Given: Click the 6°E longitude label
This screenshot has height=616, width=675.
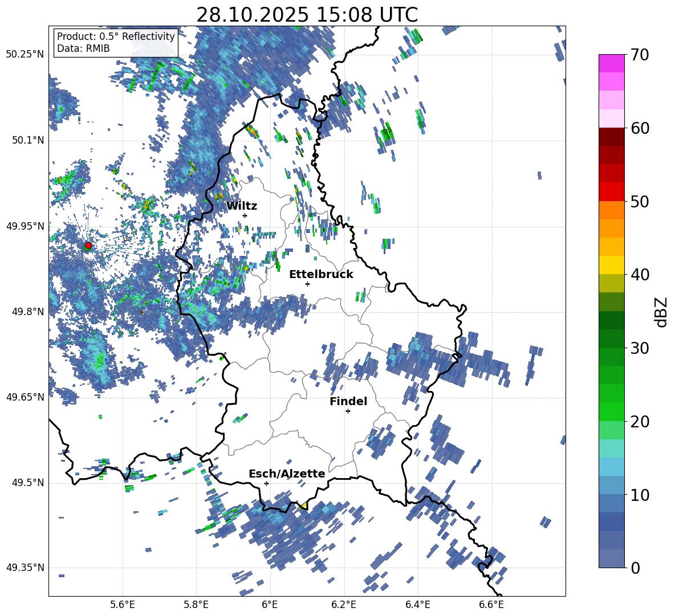Looking at the screenshot, I should pyautogui.click(x=270, y=605).
